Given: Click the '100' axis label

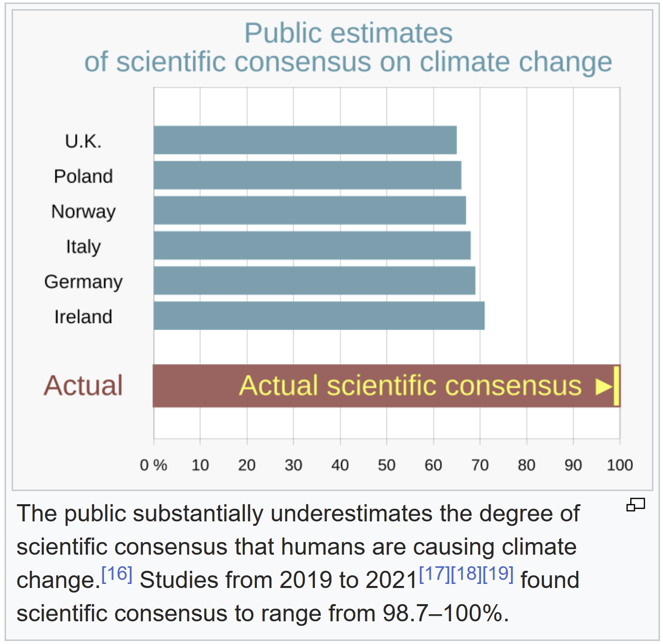Looking at the screenshot, I should (620, 465).
